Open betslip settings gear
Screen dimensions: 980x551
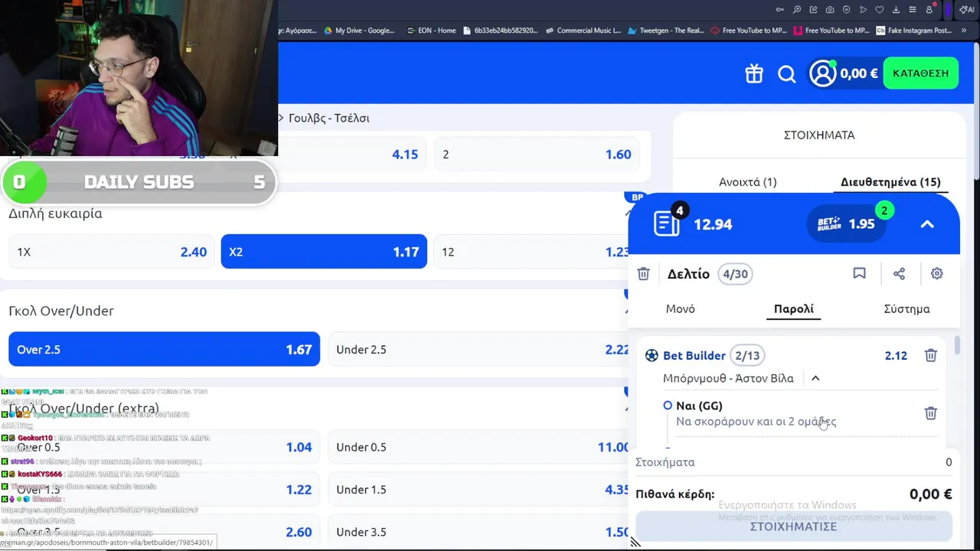[936, 274]
